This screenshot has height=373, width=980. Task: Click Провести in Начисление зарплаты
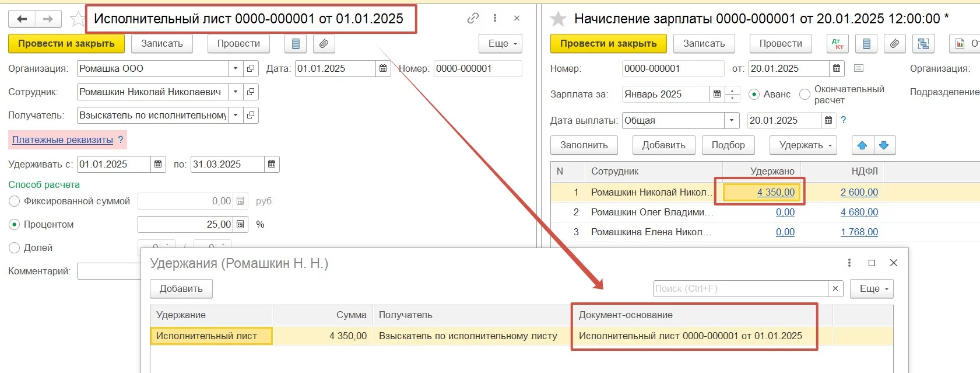click(x=781, y=44)
